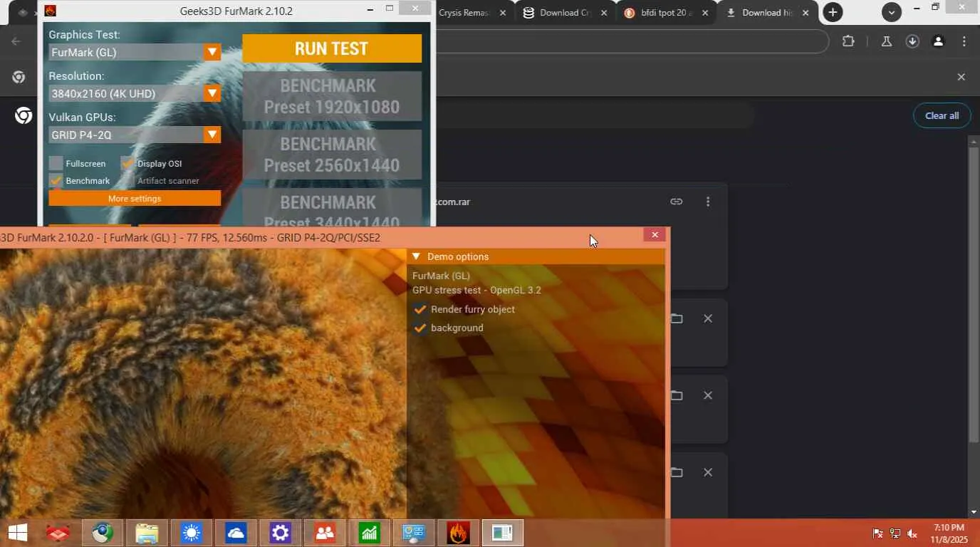Open the network icon in system tray
980x547 pixels.
point(895,533)
